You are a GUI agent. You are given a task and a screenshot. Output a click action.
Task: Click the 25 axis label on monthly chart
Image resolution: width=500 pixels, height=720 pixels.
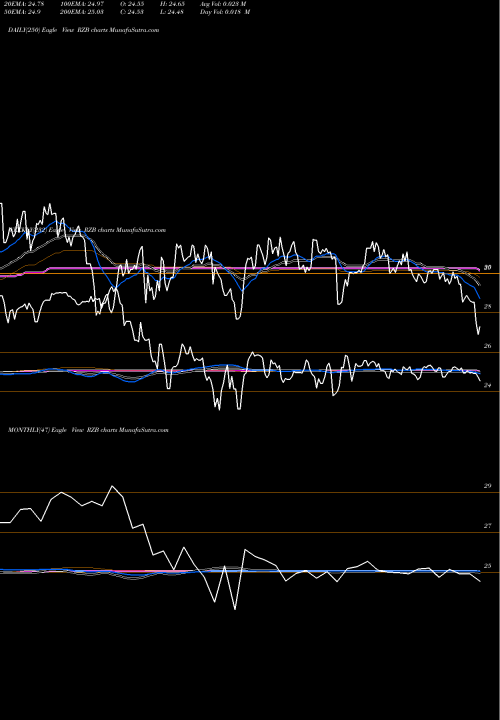pyautogui.click(x=488, y=566)
